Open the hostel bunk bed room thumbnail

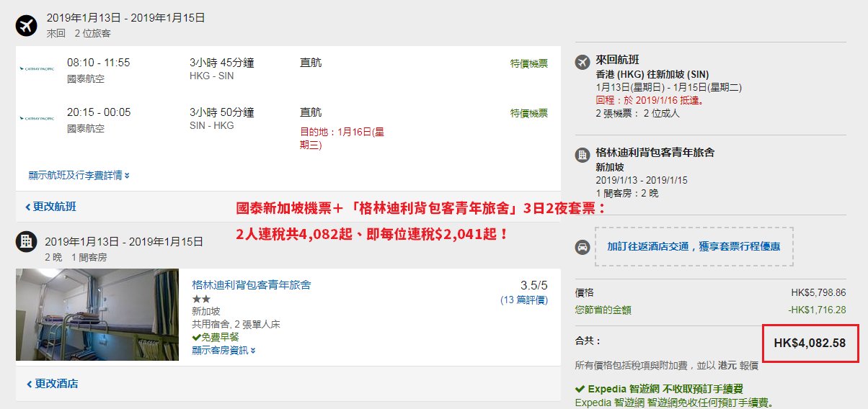[x=97, y=315]
